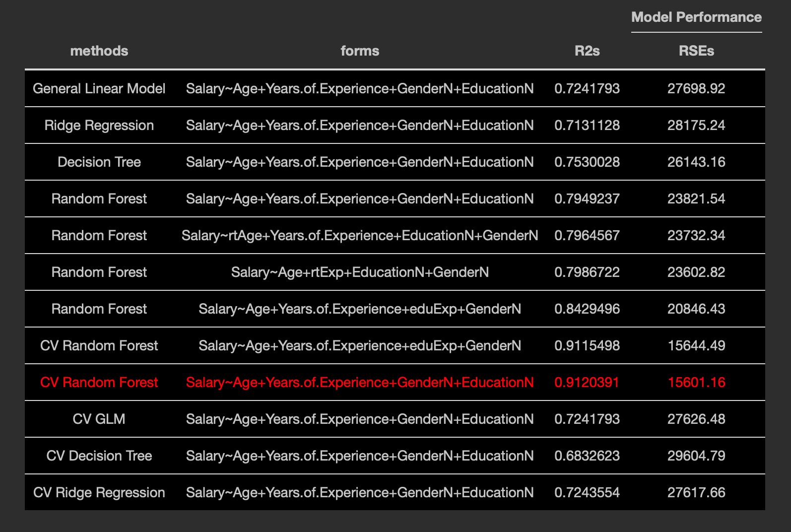Click the formula starting with Salary~rtAge
Image resolution: width=791 pixels, height=532 pixels.
tap(360, 236)
